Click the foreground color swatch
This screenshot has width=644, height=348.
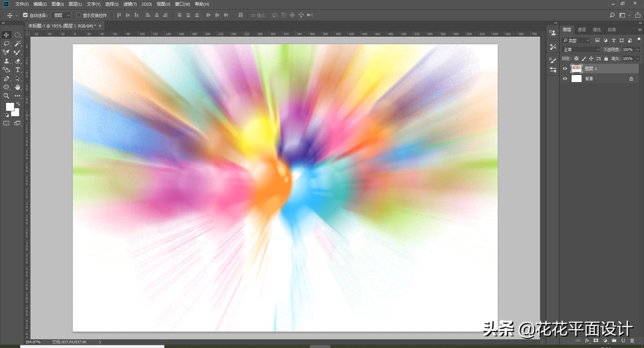(9, 107)
